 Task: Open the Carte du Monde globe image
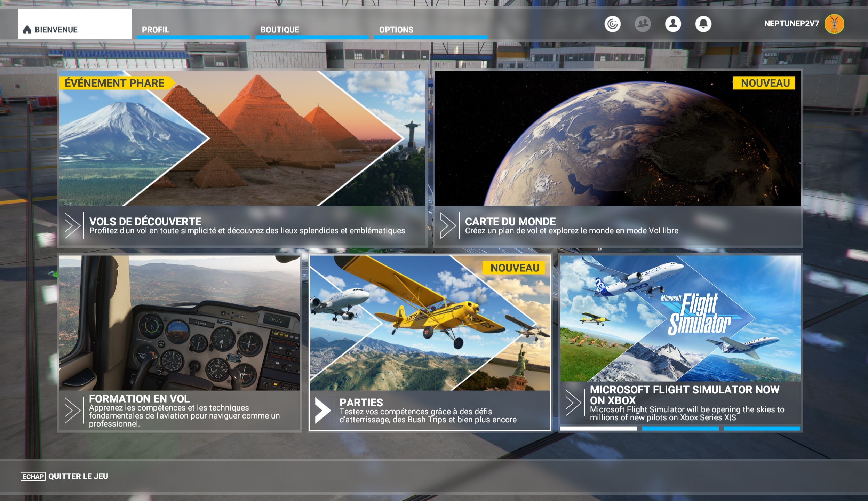(x=618, y=138)
